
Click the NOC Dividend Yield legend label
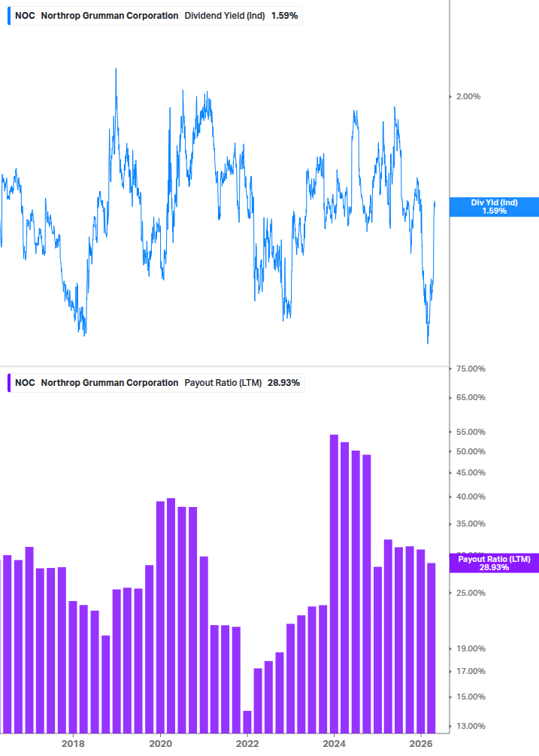[x=155, y=16]
